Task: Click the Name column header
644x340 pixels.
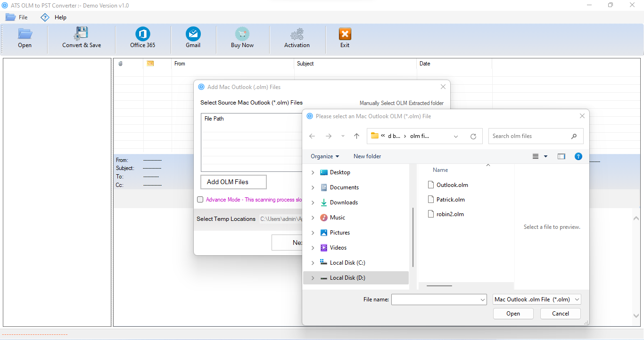Action: click(x=440, y=170)
